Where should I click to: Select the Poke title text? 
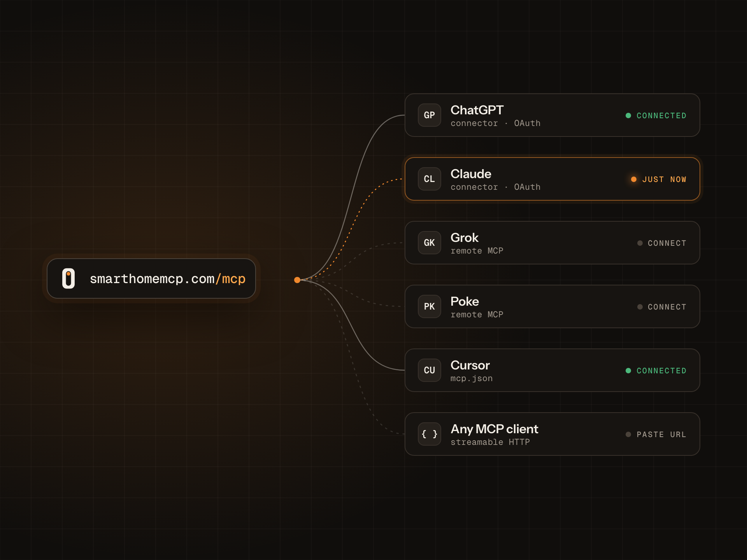(x=465, y=301)
